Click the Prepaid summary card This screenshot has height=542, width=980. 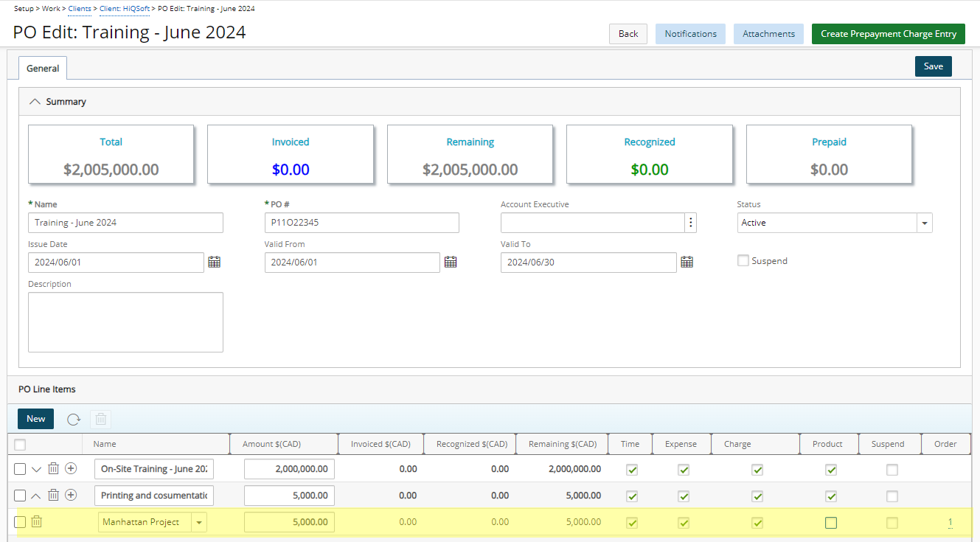point(829,154)
